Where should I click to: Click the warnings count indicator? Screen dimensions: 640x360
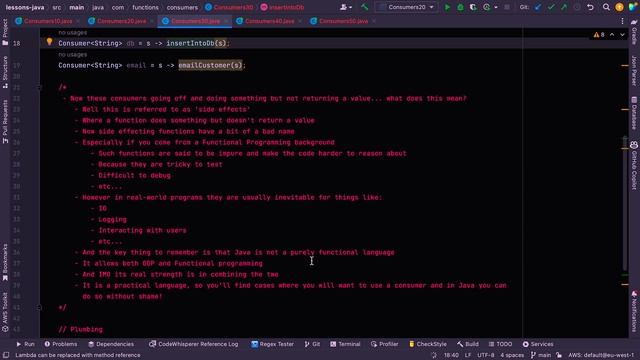pyautogui.click(x=599, y=35)
